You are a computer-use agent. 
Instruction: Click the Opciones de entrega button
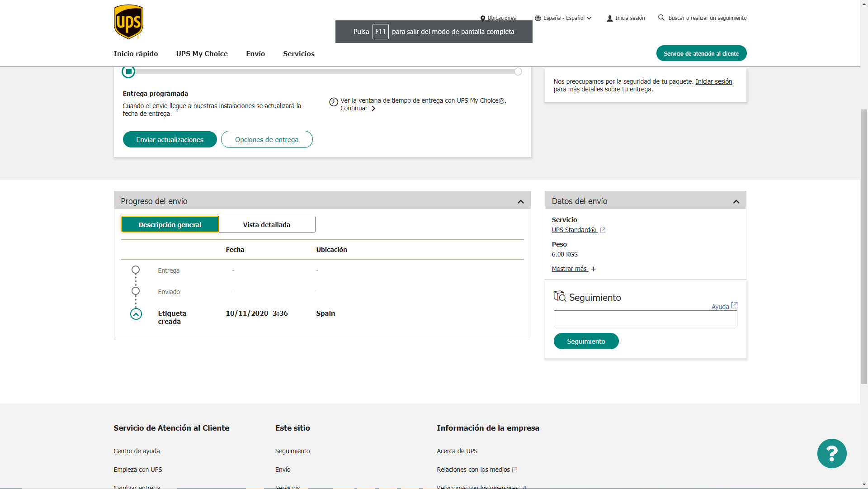coord(267,139)
